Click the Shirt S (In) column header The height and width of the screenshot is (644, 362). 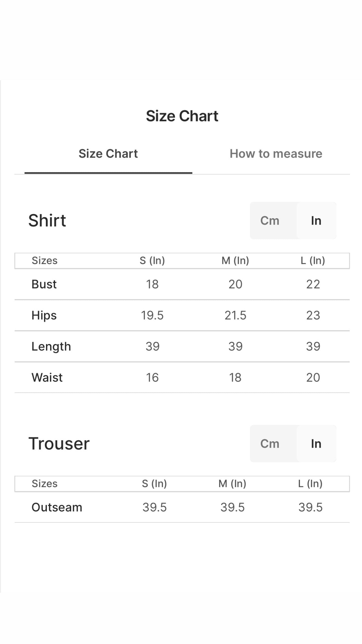pyautogui.click(x=152, y=261)
